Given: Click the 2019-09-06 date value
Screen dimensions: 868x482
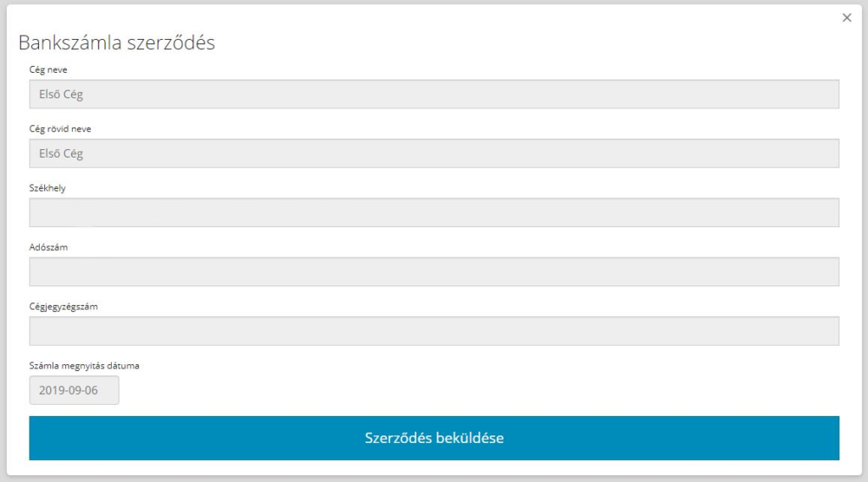Looking at the screenshot, I should pyautogui.click(x=69, y=391).
